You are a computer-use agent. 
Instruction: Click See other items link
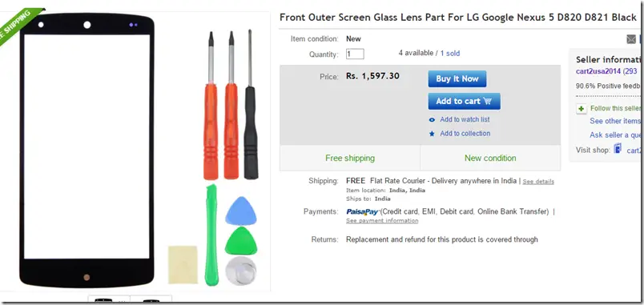coord(615,121)
